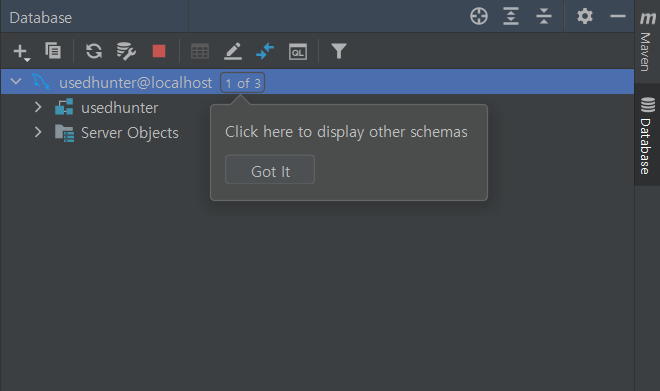This screenshot has height=391, width=660.
Task: Click the Jump to Source arrows icon
Action: 265,51
